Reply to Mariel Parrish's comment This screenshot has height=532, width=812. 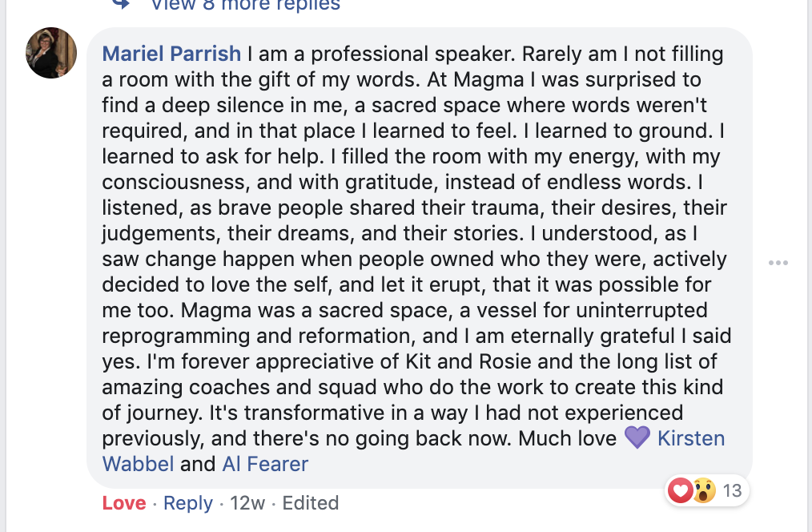pyautogui.click(x=188, y=503)
